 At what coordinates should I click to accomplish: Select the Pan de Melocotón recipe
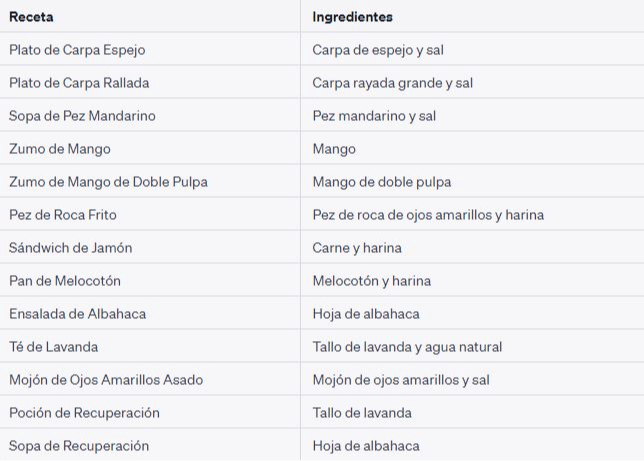click(65, 281)
